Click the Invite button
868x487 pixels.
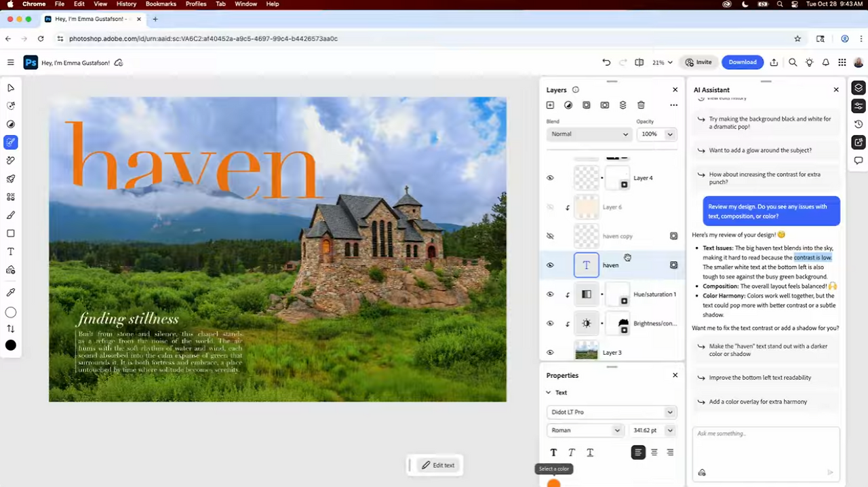pyautogui.click(x=698, y=62)
